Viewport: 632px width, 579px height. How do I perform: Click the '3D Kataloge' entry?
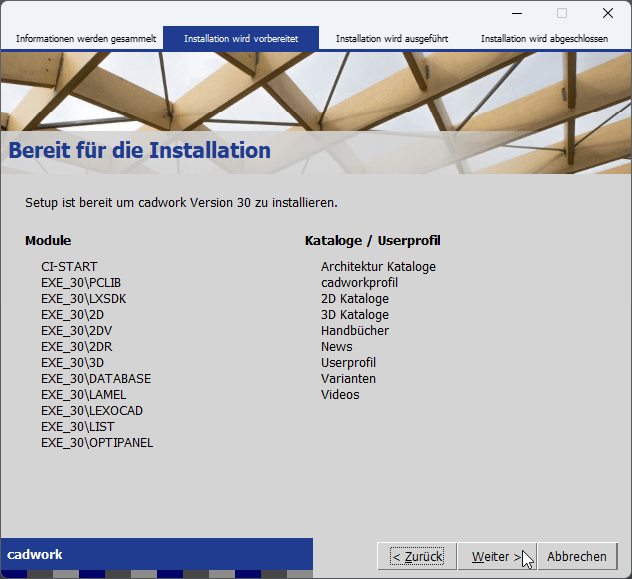(x=355, y=315)
